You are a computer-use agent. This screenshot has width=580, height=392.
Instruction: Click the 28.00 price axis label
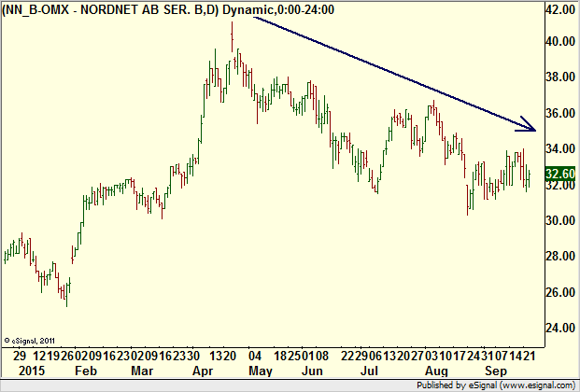click(560, 256)
